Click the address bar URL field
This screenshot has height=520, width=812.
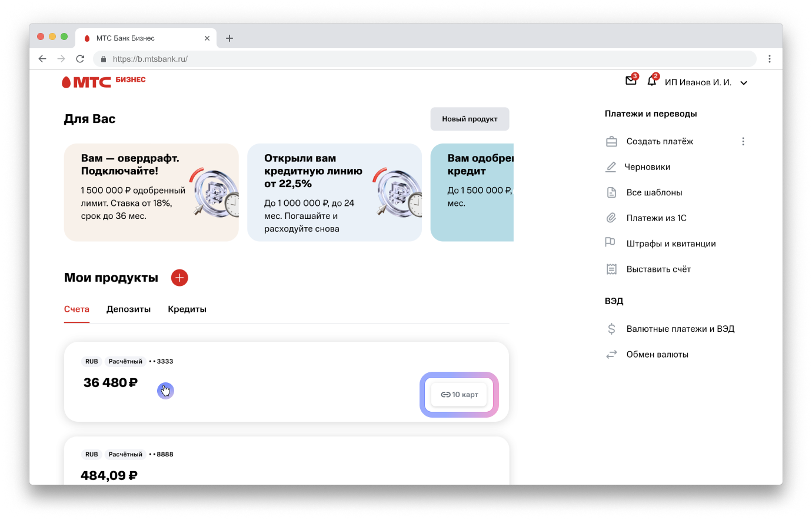point(425,59)
